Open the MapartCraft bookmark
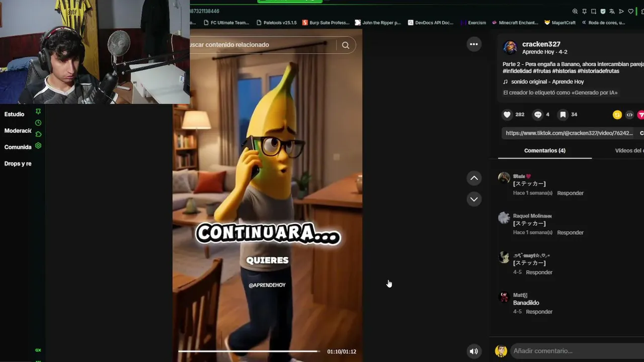The width and height of the screenshot is (644, 362). [x=560, y=23]
